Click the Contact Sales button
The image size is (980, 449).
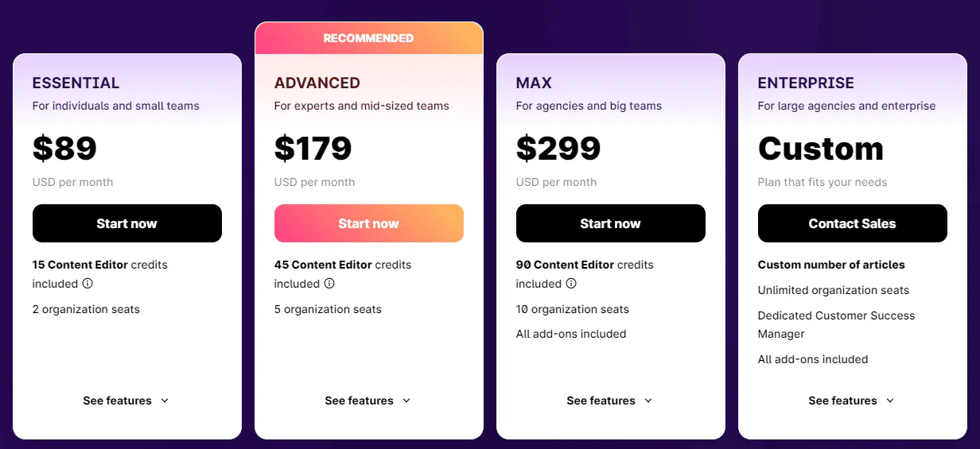pyautogui.click(x=853, y=223)
